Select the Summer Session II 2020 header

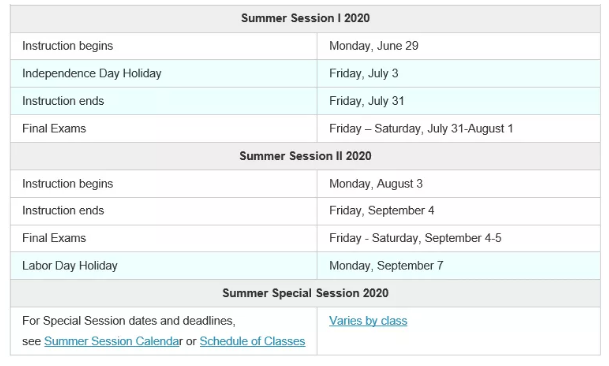pos(305,156)
